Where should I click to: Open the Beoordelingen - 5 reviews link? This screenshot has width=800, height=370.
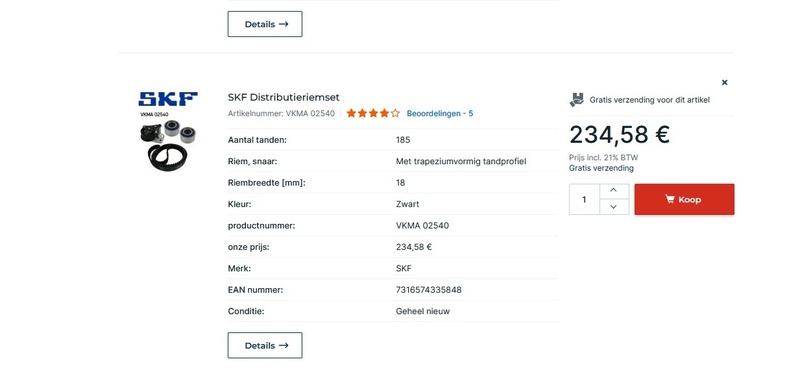[440, 113]
